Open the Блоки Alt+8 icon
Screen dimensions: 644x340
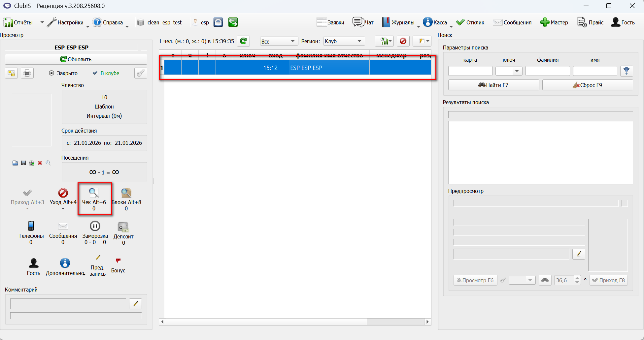point(126,193)
